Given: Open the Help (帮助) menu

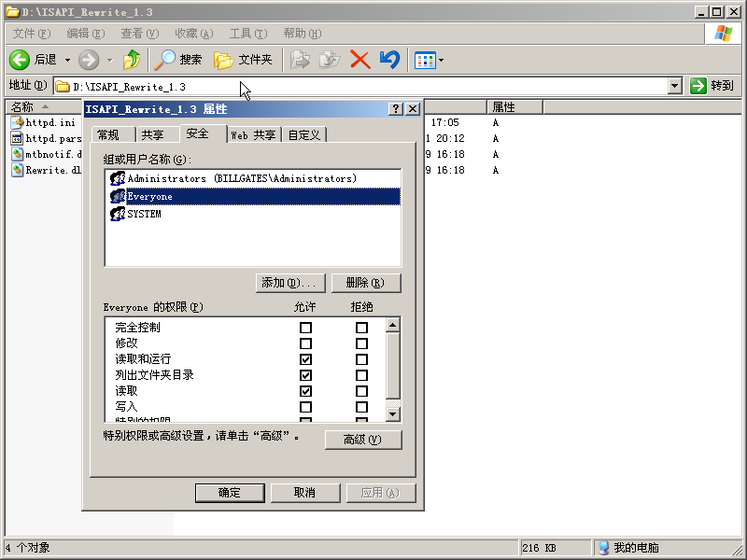Looking at the screenshot, I should coord(303,34).
